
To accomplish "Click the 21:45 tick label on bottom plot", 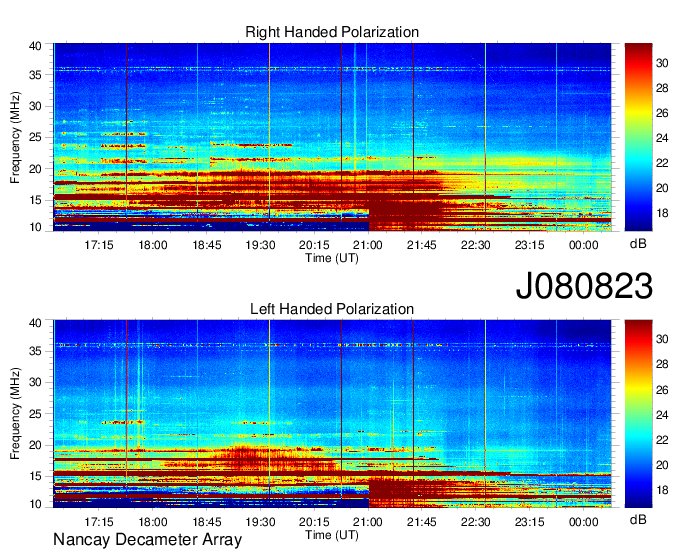I will pyautogui.click(x=422, y=522).
